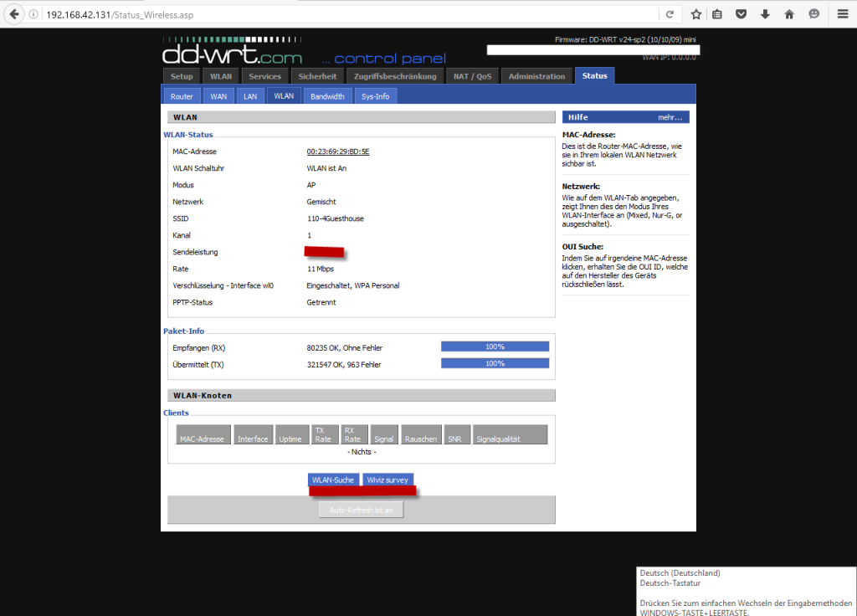Viewport: 857px width, 616px height.
Task: Select the Status main tab
Action: 595,75
